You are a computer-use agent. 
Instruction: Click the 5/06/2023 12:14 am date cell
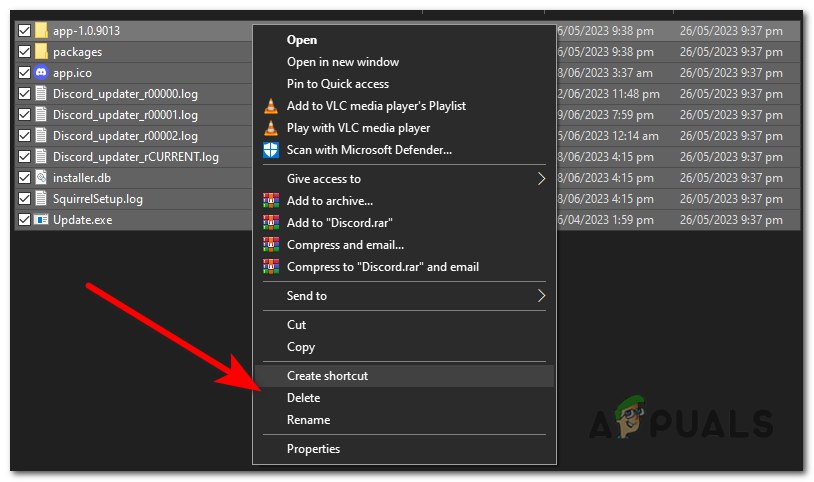point(608,136)
